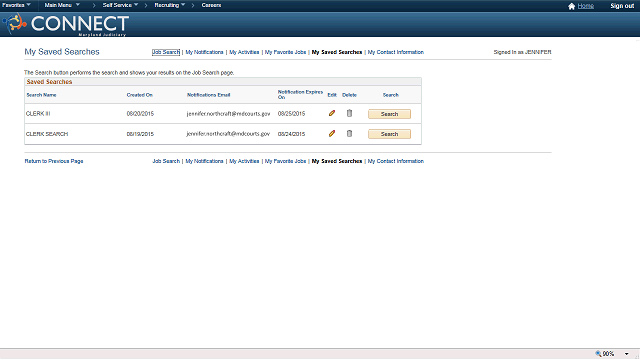
Task: Open My Contact Information in the bottom navigation
Action: tap(396, 161)
